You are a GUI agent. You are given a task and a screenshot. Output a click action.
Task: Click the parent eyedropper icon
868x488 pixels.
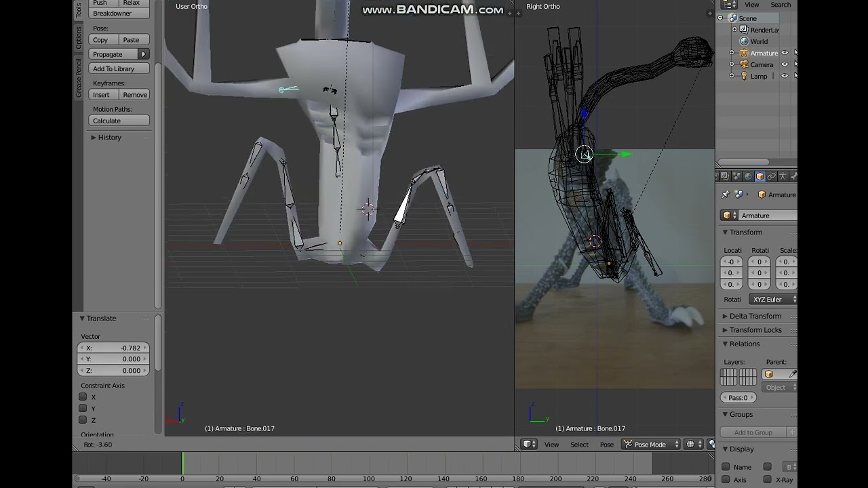point(793,374)
